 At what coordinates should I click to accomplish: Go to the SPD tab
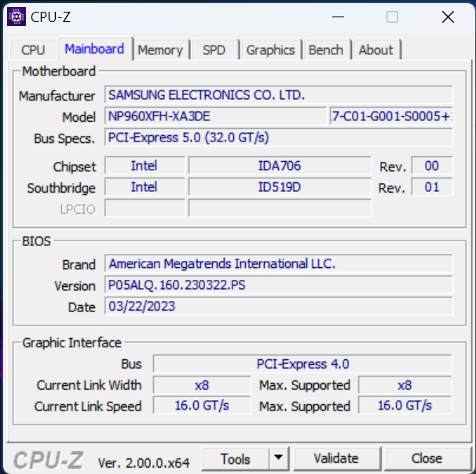[214, 50]
